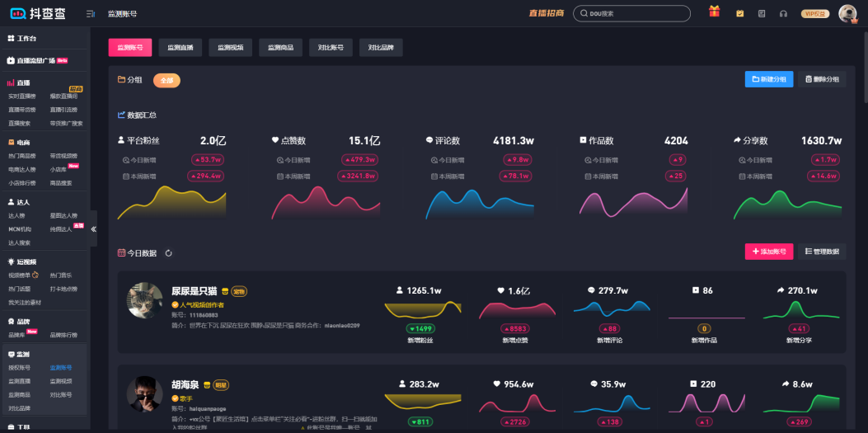This screenshot has width=868, height=433.
Task: Switch to the 对比品牌 tab
Action: [381, 48]
